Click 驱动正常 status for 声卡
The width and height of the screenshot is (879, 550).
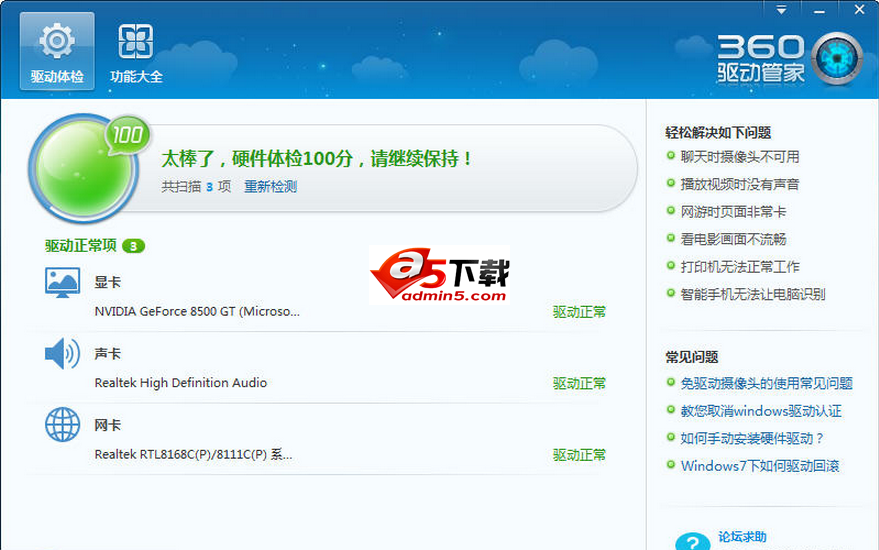[x=579, y=383]
